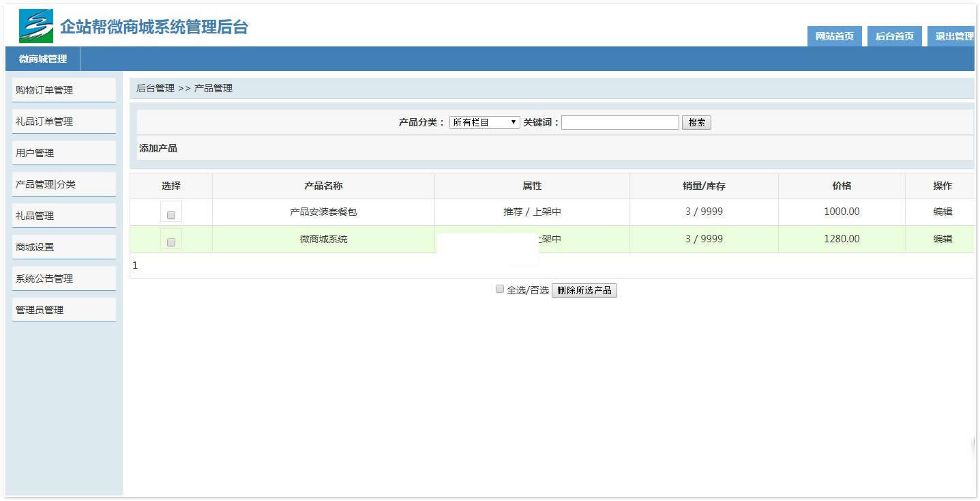The image size is (980, 501).
Task: Open the 产品分类 dropdown
Action: pos(484,123)
